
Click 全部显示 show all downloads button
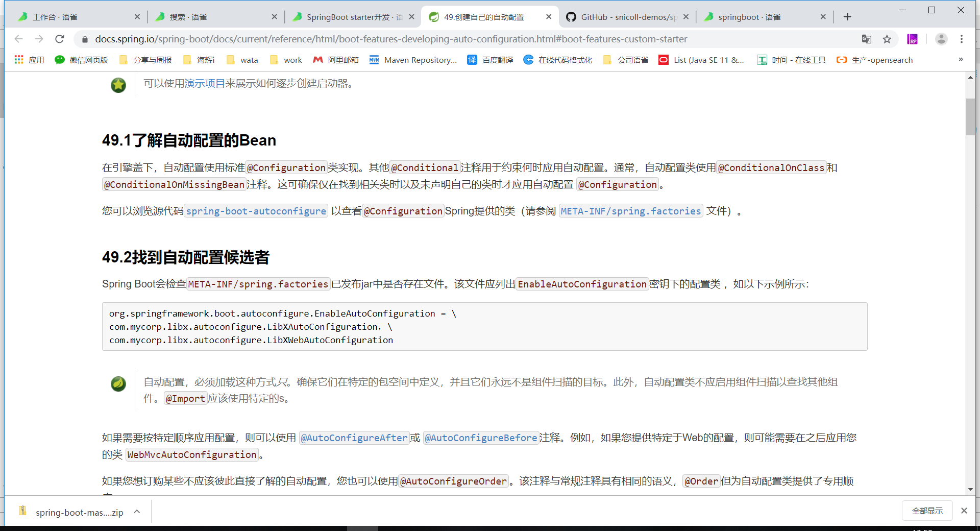(x=927, y=511)
